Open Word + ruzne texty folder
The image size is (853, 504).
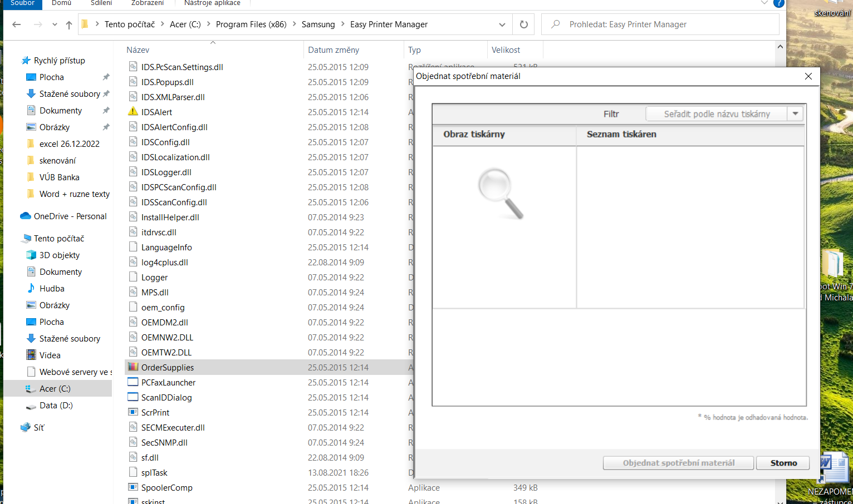click(74, 194)
